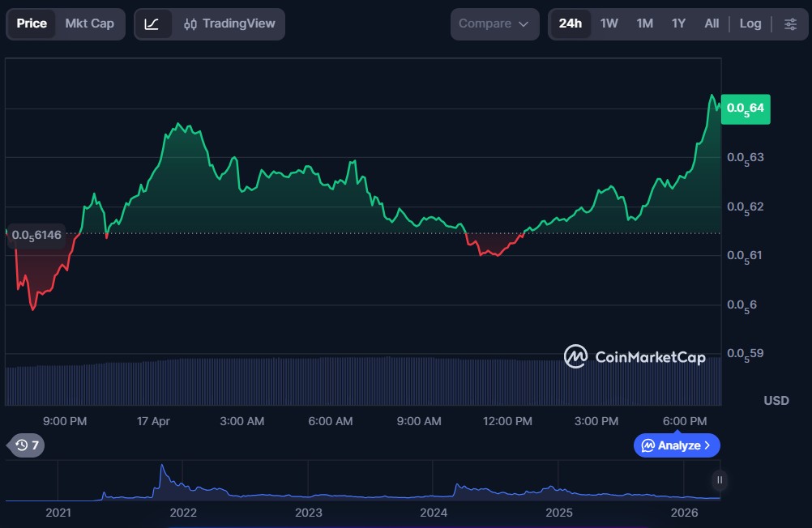Screen dimensions: 812x528
Task: Click the history events badge showing 7
Action: 26,445
